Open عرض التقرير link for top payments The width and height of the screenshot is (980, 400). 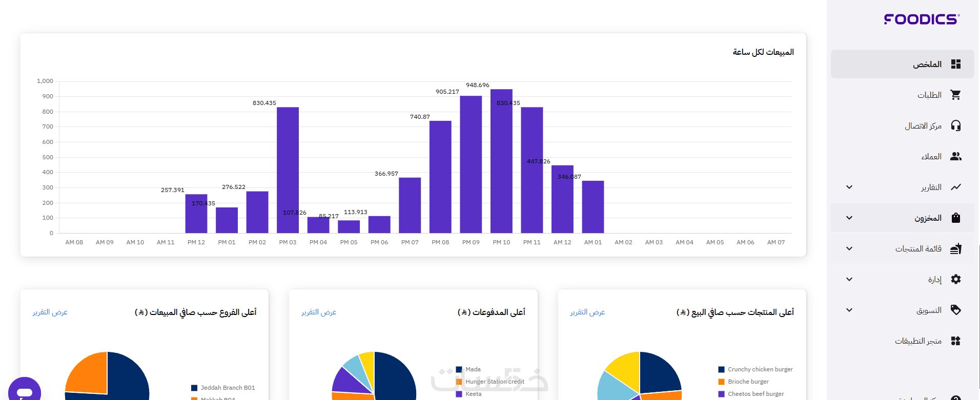tap(319, 312)
